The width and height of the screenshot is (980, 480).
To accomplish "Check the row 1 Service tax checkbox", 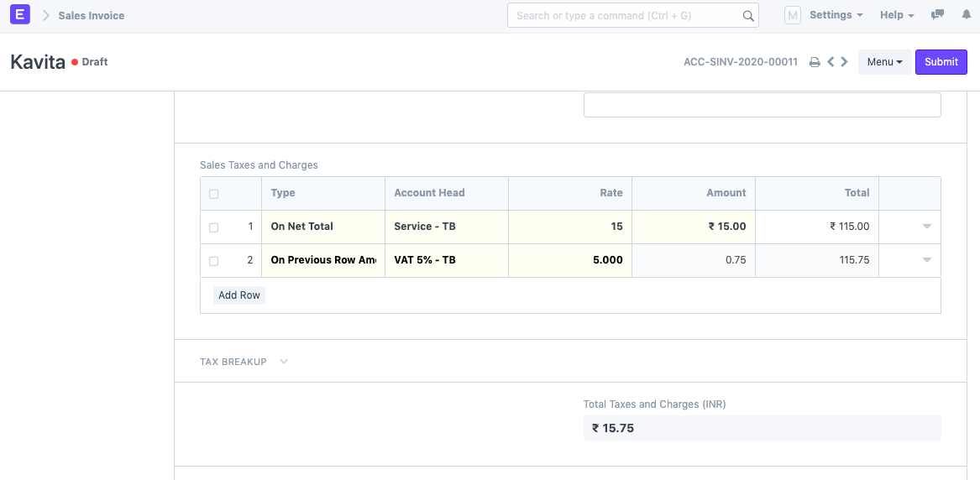I will pyautogui.click(x=213, y=227).
